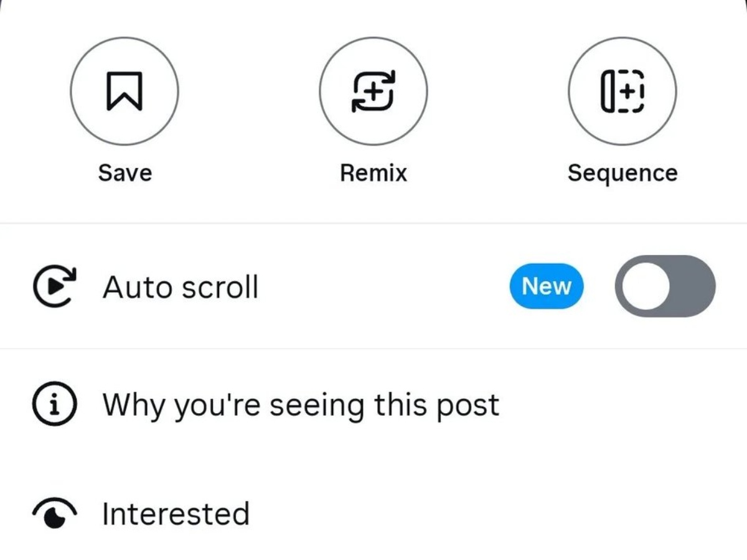The width and height of the screenshot is (747, 560).
Task: Click the Auto scroll play-loop icon
Action: click(x=54, y=287)
